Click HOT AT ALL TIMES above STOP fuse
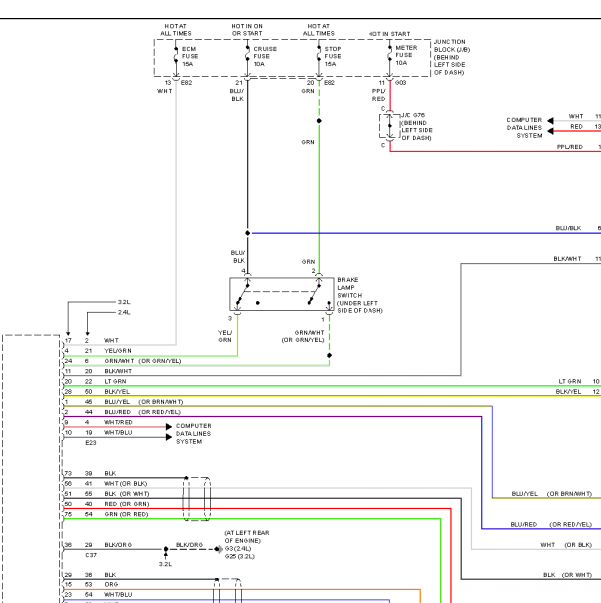 (x=319, y=30)
